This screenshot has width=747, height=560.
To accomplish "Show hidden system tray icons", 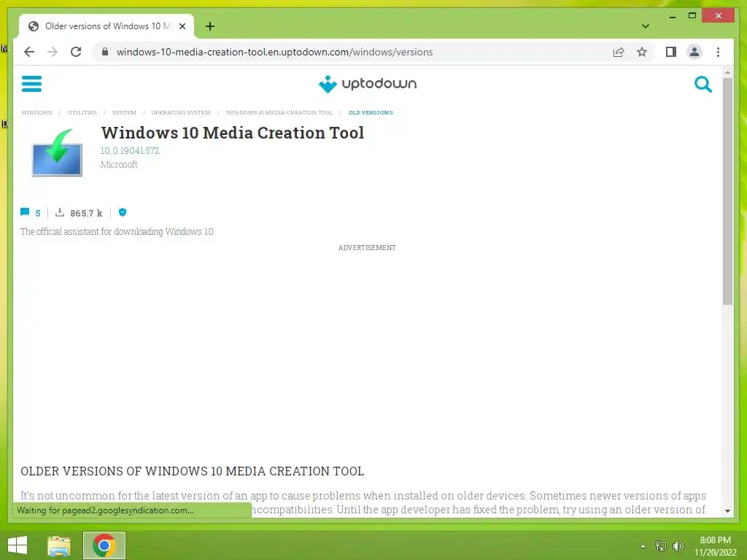I will click(643, 546).
